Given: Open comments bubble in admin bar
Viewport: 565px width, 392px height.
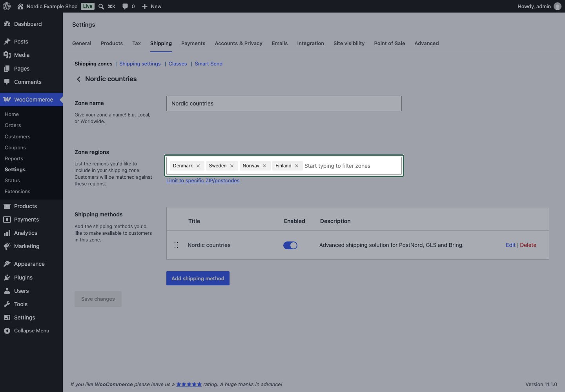Looking at the screenshot, I should pyautogui.click(x=125, y=6).
